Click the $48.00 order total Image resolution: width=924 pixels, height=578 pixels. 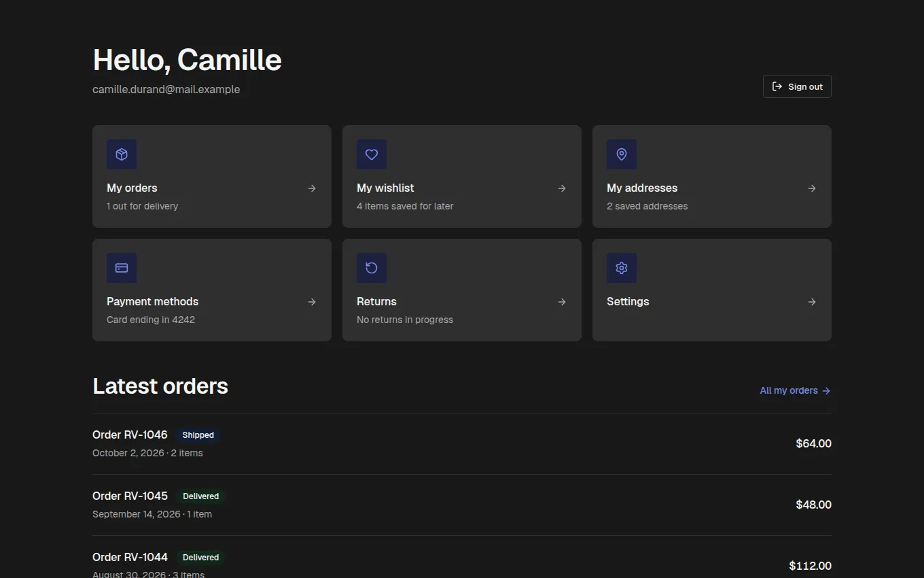(x=814, y=505)
